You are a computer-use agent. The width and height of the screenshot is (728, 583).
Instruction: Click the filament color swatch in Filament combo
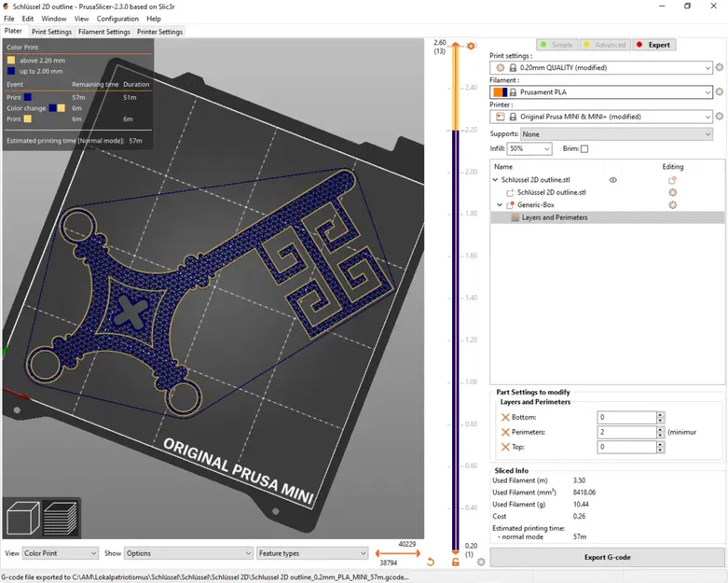(x=500, y=92)
